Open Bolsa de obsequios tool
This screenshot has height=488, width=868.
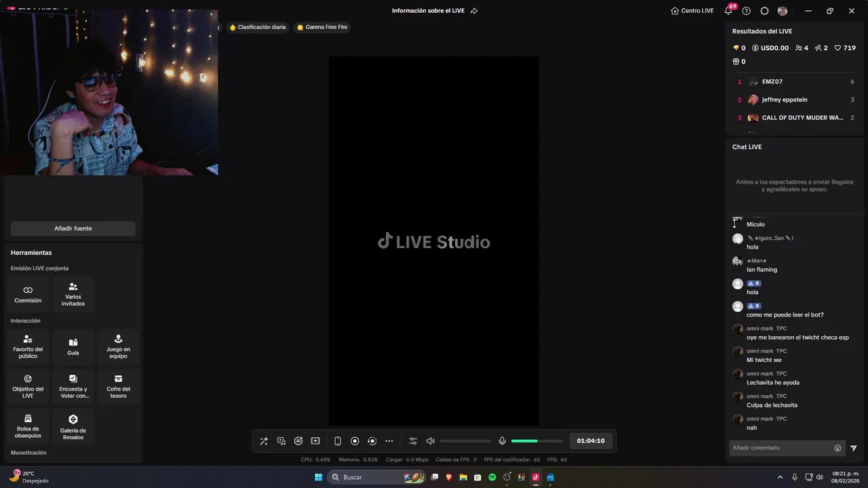coord(28,426)
